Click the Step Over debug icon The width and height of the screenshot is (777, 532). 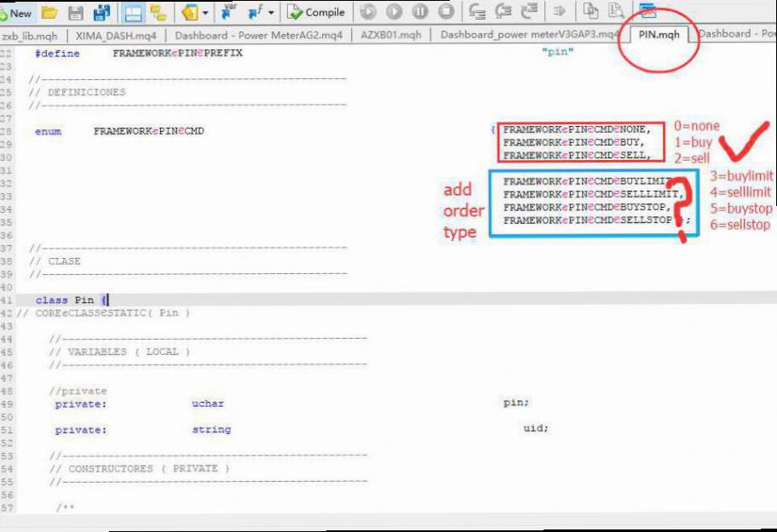click(x=504, y=13)
